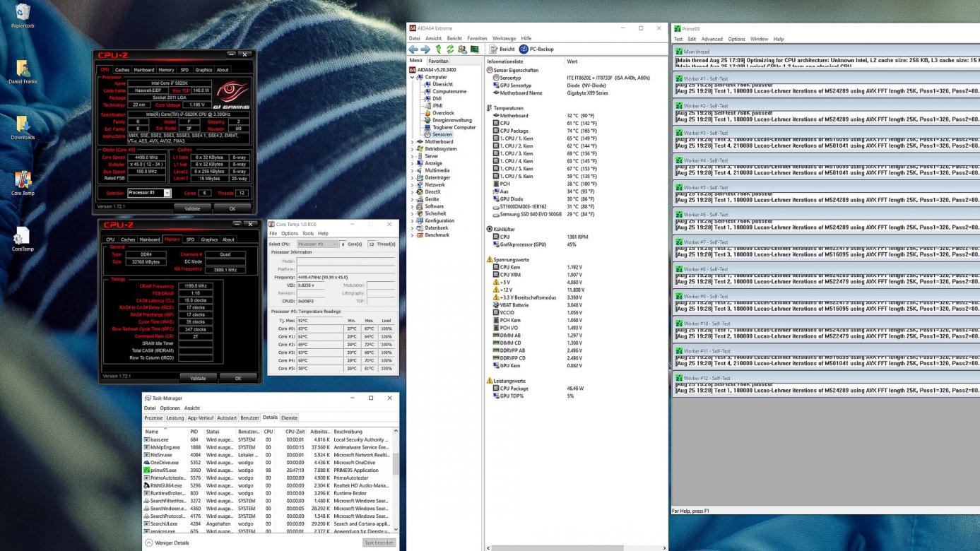This screenshot has height=551, width=980.
Task: Switch to Caches tab in top CPU-Z window
Action: pyautogui.click(x=122, y=70)
